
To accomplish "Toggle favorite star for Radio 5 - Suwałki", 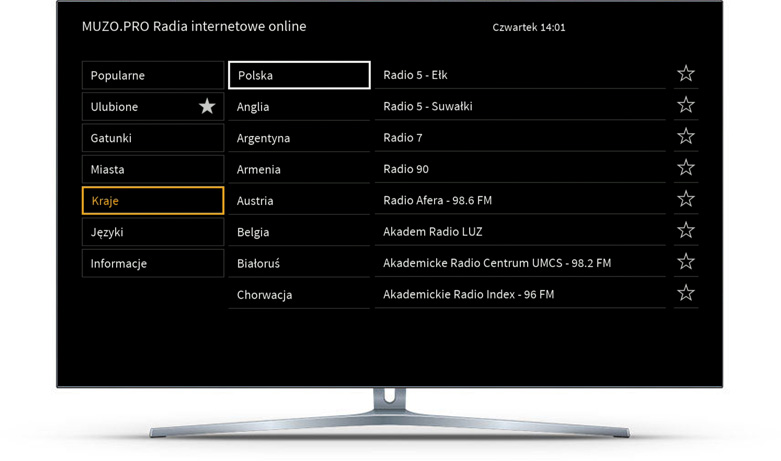I will [x=685, y=105].
